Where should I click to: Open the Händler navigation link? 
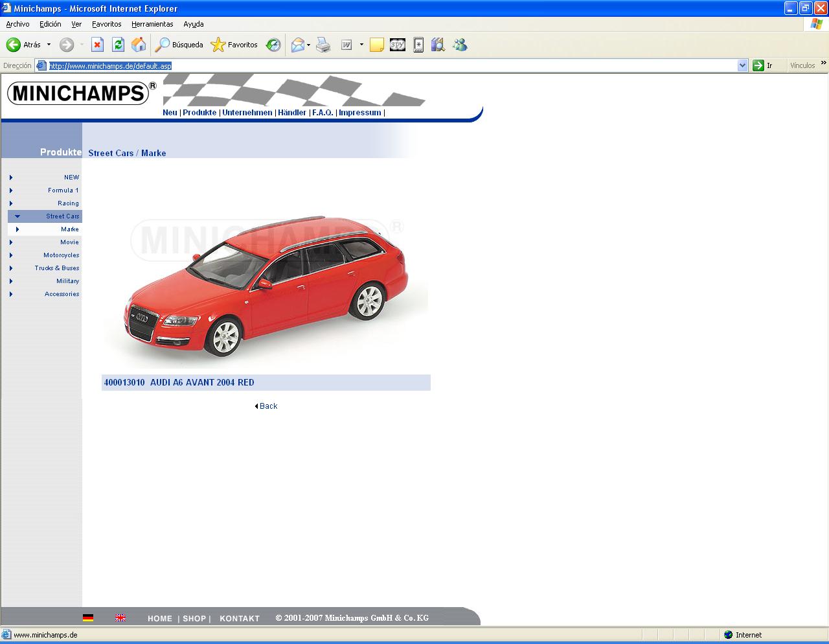click(x=292, y=113)
